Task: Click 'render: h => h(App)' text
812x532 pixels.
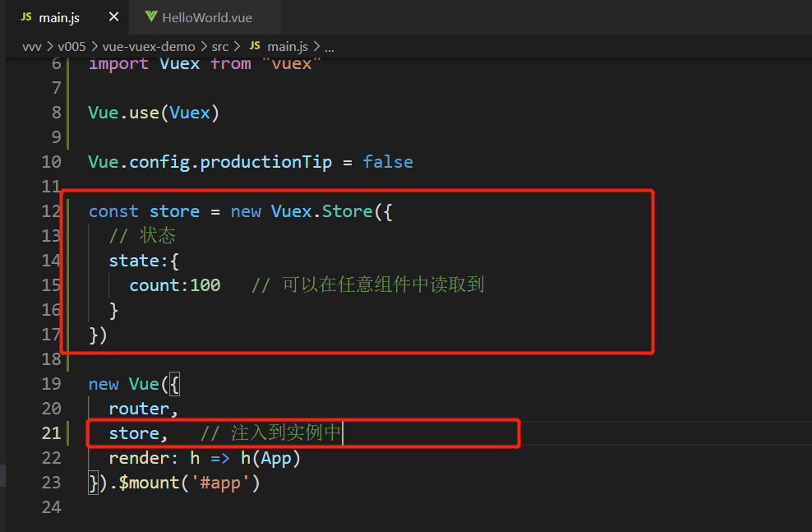Action: (205, 459)
